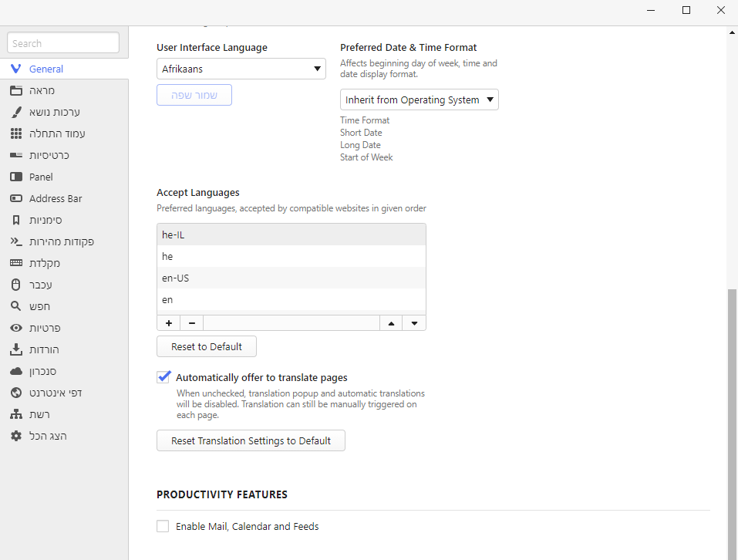Click the Reset to Default button
738x560 pixels.
206,346
